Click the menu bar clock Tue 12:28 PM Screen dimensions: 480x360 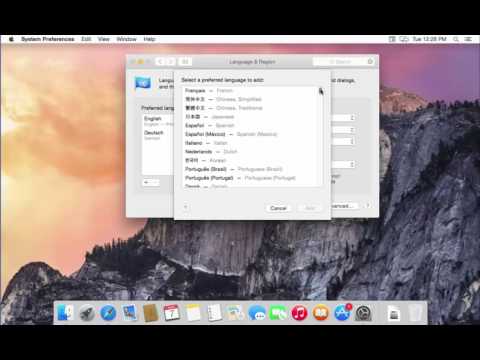point(429,39)
